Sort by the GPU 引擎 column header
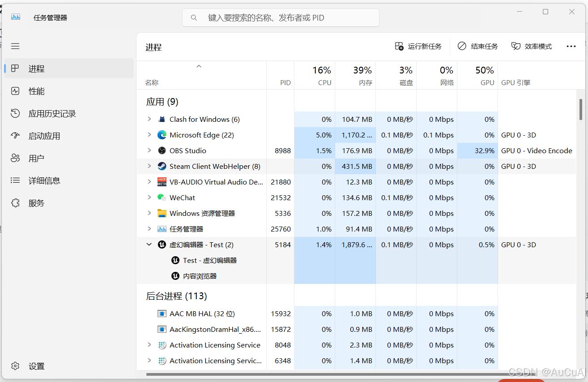588x382 pixels. (x=537, y=75)
